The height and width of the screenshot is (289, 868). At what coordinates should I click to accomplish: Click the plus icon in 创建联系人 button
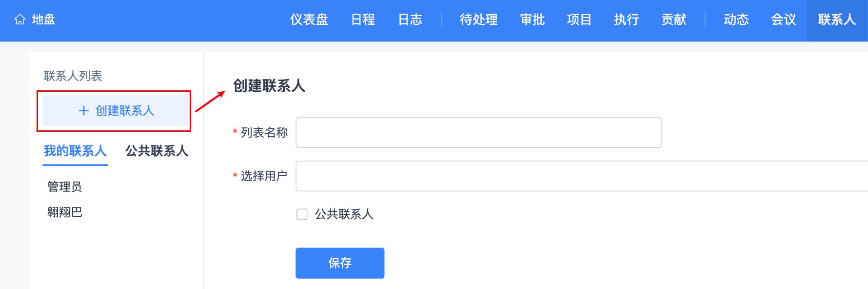(84, 111)
